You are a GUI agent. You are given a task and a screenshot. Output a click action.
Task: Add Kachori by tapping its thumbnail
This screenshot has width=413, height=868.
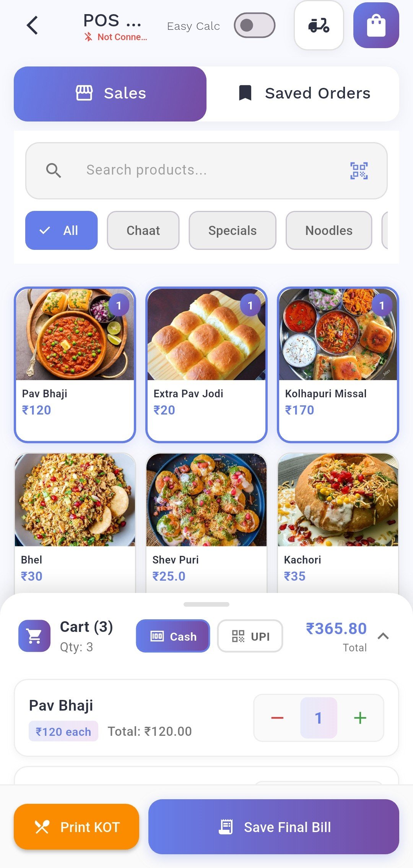(x=338, y=500)
